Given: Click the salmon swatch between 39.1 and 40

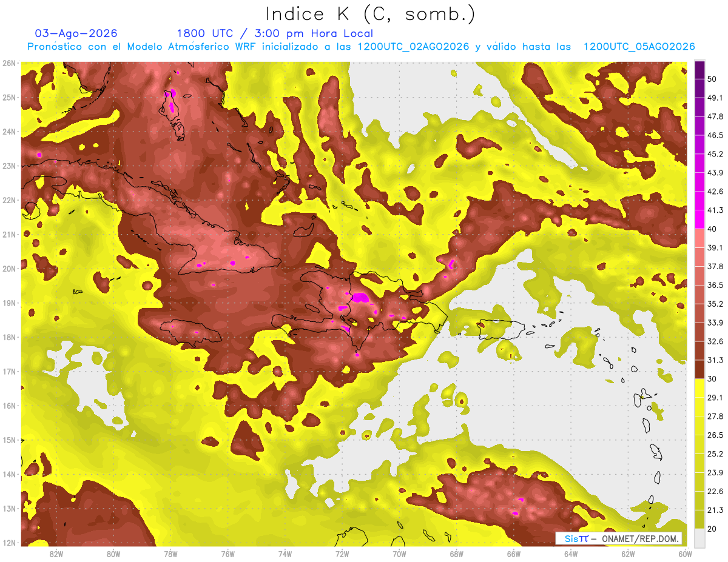Looking at the screenshot, I should (699, 238).
